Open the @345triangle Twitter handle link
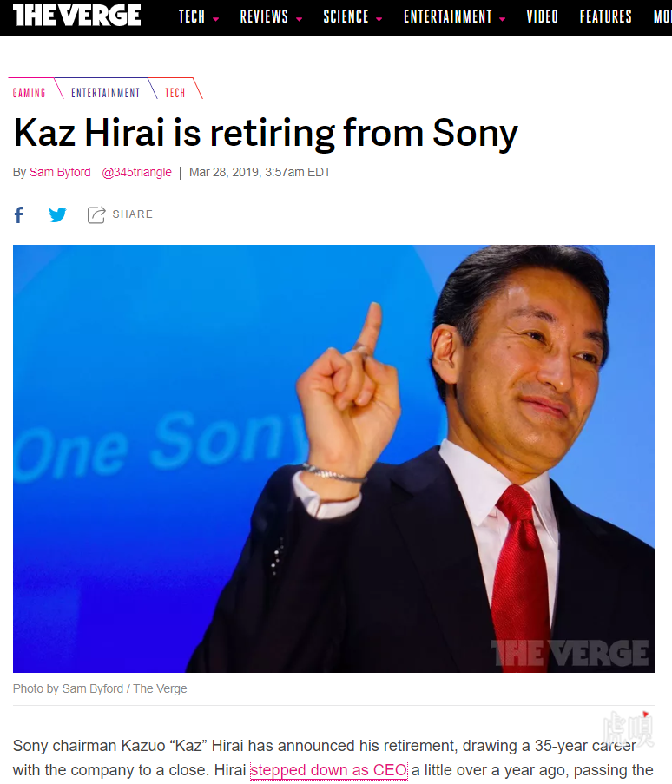Viewport: 672px width, 784px height. point(136,172)
